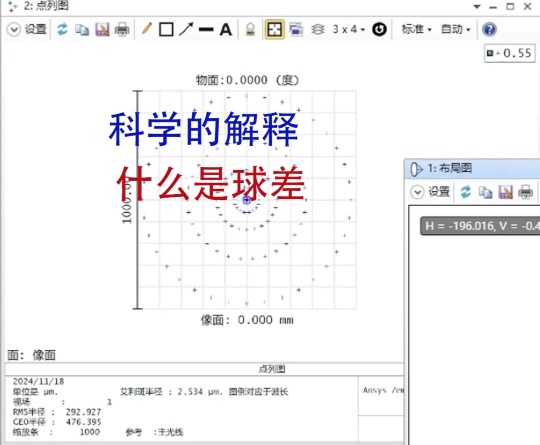
Task: Save the layout window image
Action: (506, 192)
